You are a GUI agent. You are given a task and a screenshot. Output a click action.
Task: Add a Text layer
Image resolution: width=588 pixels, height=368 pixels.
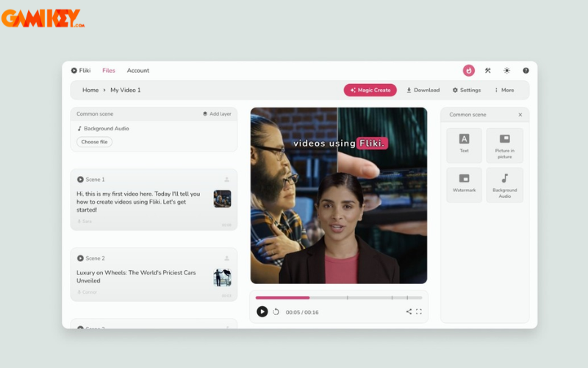click(465, 146)
